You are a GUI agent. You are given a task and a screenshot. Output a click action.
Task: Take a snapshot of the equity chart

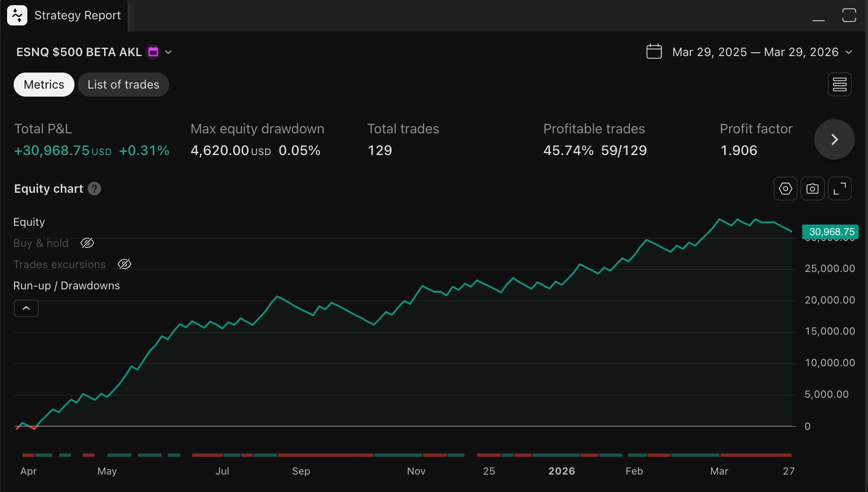[812, 189]
